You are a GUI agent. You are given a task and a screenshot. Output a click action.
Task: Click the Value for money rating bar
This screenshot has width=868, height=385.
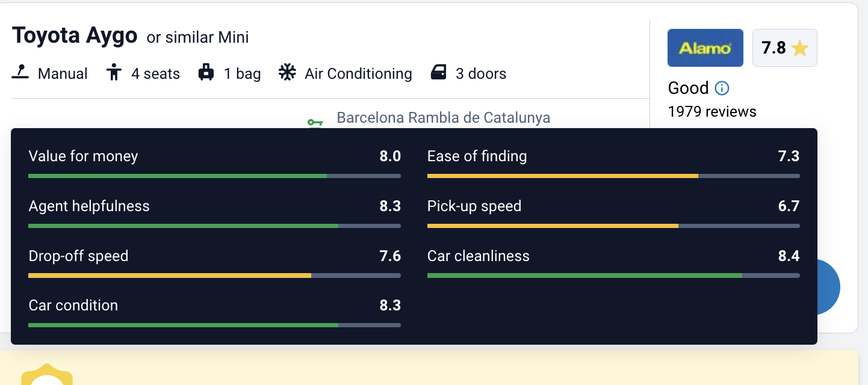click(214, 176)
